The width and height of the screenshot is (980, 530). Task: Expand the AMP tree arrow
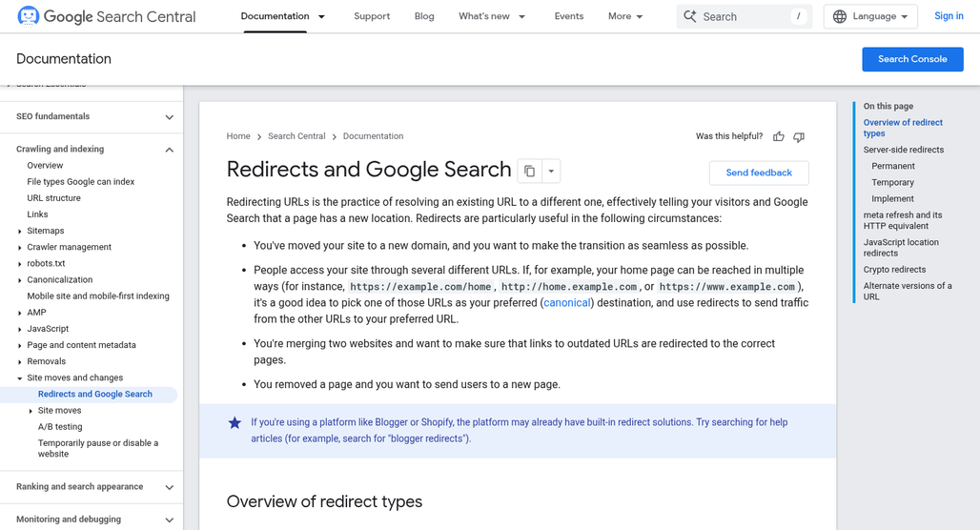20,313
